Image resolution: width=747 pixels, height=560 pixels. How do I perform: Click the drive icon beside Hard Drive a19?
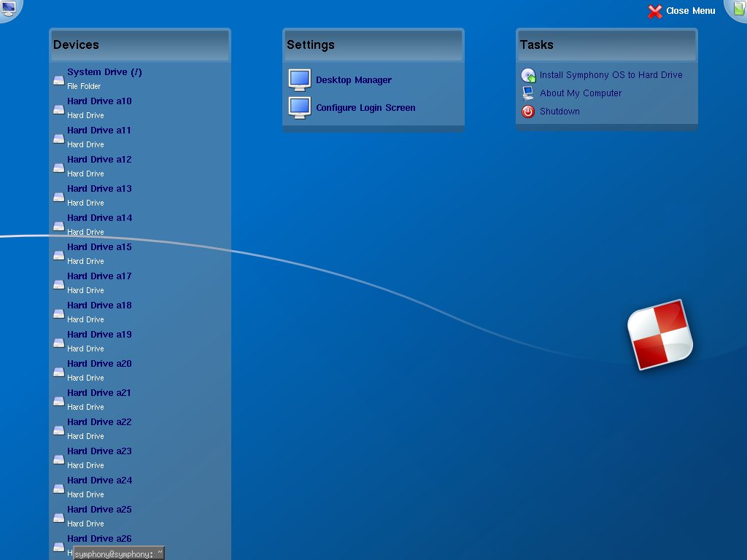pyautogui.click(x=58, y=343)
